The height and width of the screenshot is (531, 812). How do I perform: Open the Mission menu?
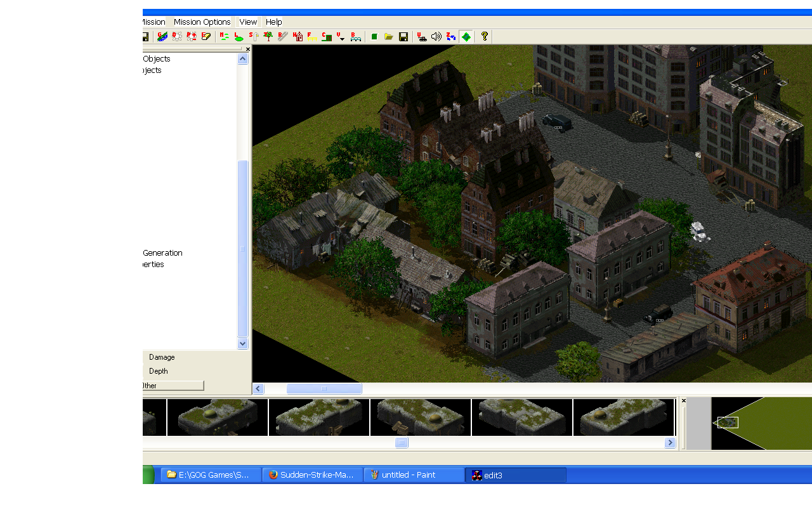coord(154,22)
